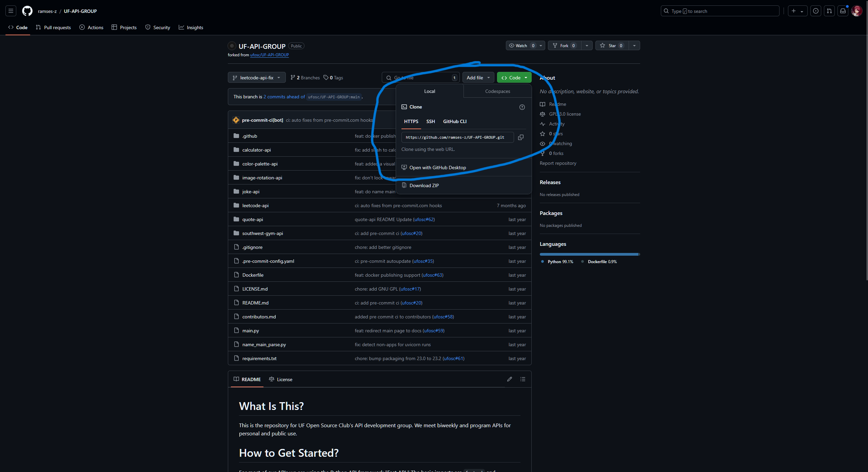The width and height of the screenshot is (868, 472).
Task: Open the ufosc/UF-API-GROUP forked-from link
Action: [269, 55]
